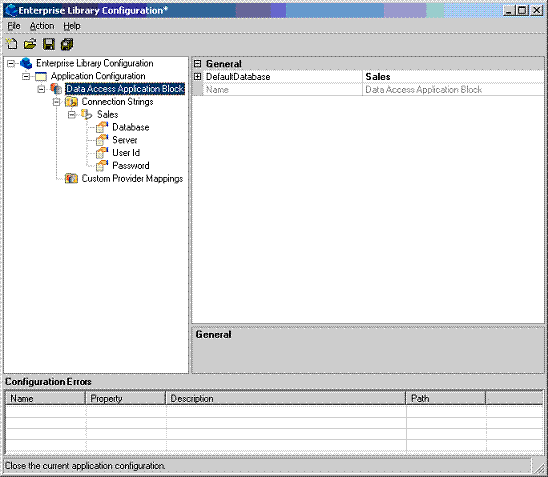
Task: Click the Enterprise Library Configuration root node icon
Action: coord(26,63)
